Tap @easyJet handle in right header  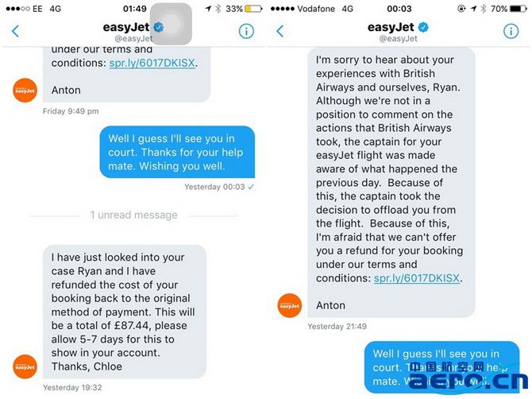tap(399, 38)
